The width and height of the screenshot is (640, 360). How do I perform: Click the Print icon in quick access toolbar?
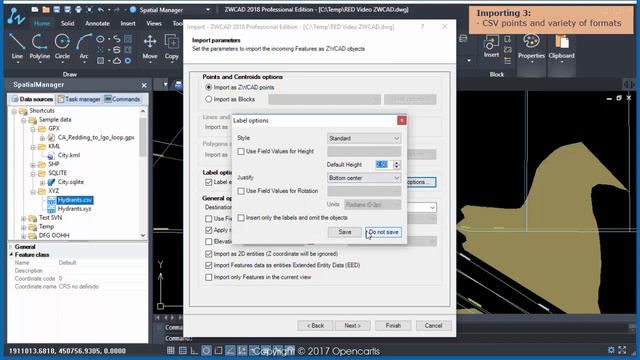pyautogui.click(x=78, y=9)
